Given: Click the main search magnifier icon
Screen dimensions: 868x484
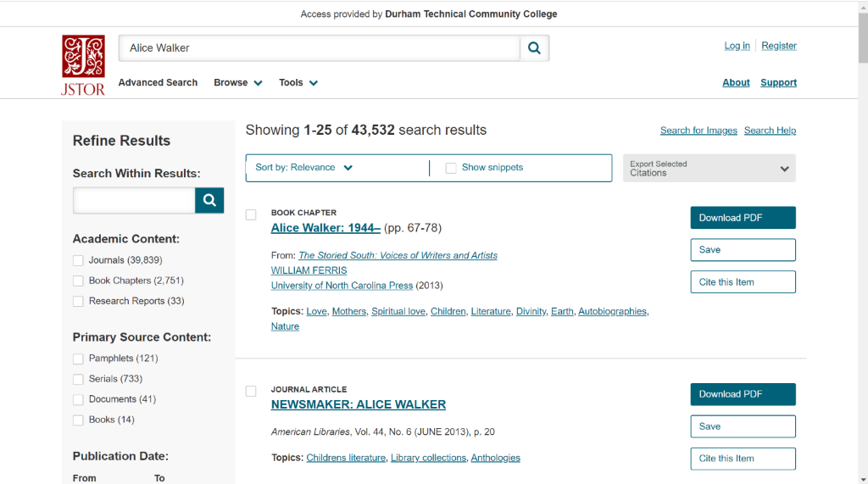Looking at the screenshot, I should (x=534, y=48).
